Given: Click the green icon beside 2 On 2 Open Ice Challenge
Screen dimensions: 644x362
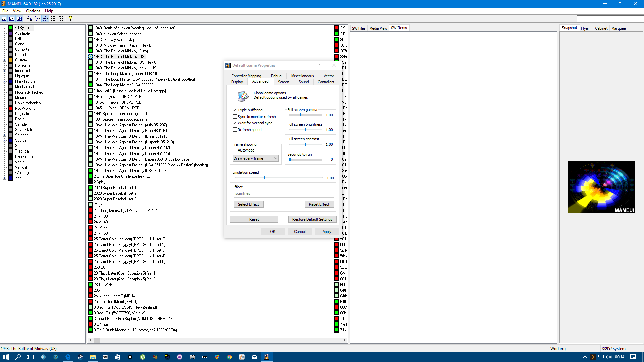Looking at the screenshot, I should [x=90, y=176].
